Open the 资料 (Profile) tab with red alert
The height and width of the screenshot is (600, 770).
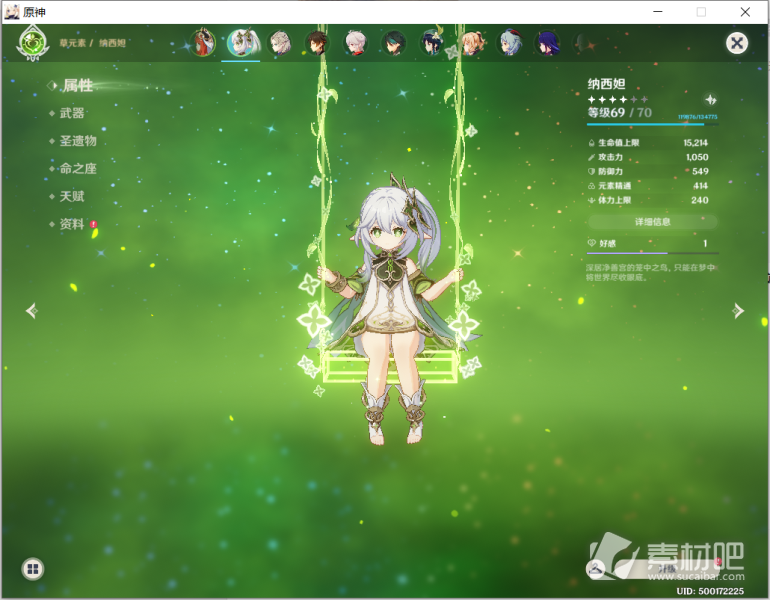click(x=73, y=225)
